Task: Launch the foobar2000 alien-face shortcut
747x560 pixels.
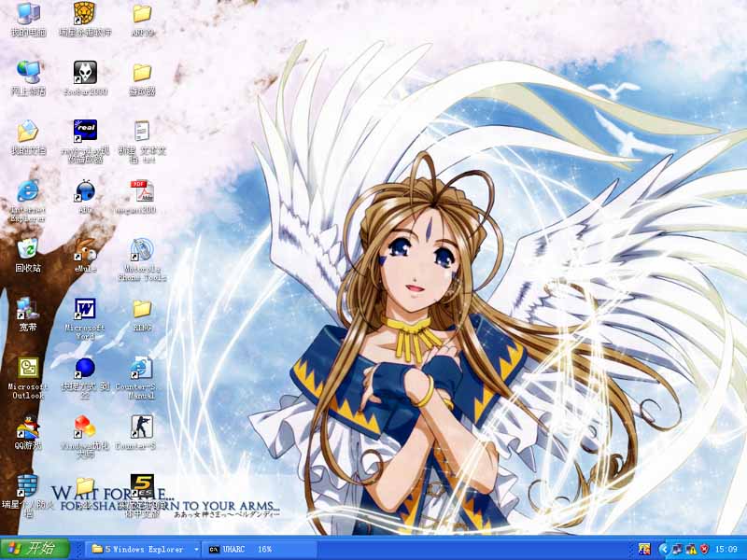Action: coord(85,78)
